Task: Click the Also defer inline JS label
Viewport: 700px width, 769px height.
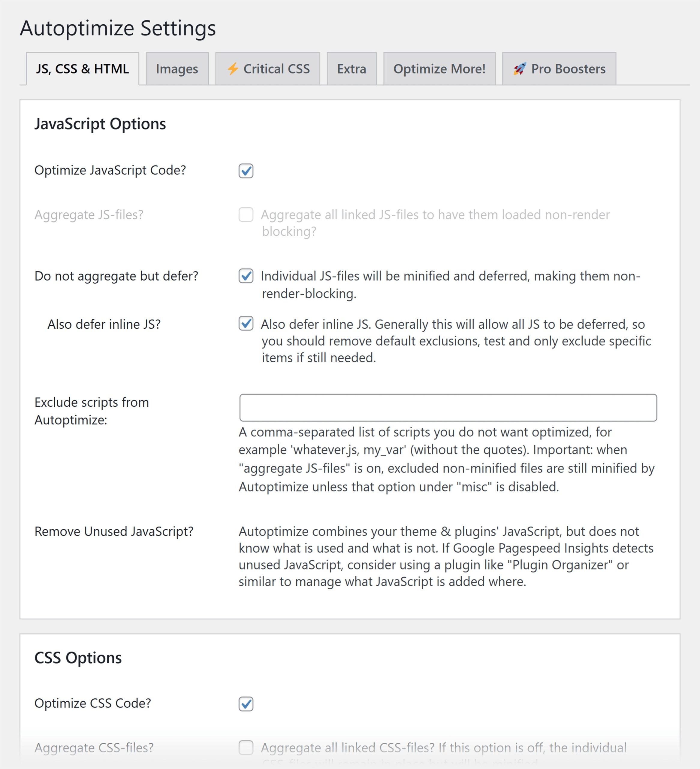Action: tap(104, 324)
